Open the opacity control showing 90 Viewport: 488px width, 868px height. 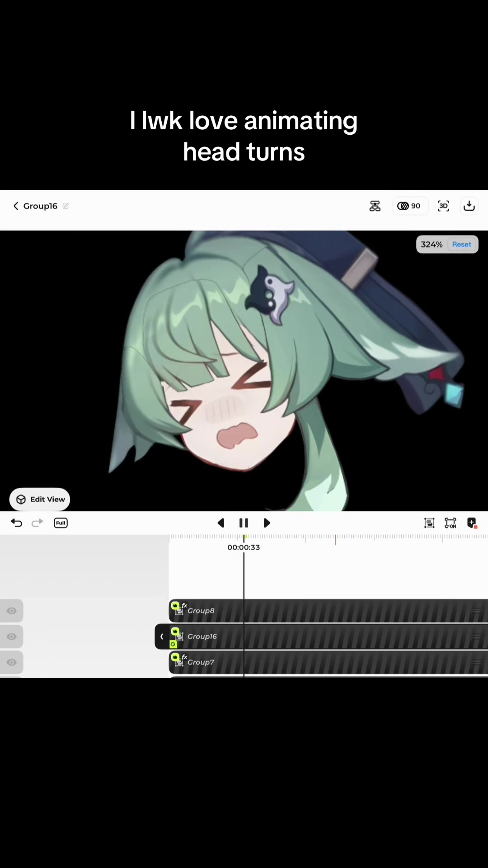point(409,206)
